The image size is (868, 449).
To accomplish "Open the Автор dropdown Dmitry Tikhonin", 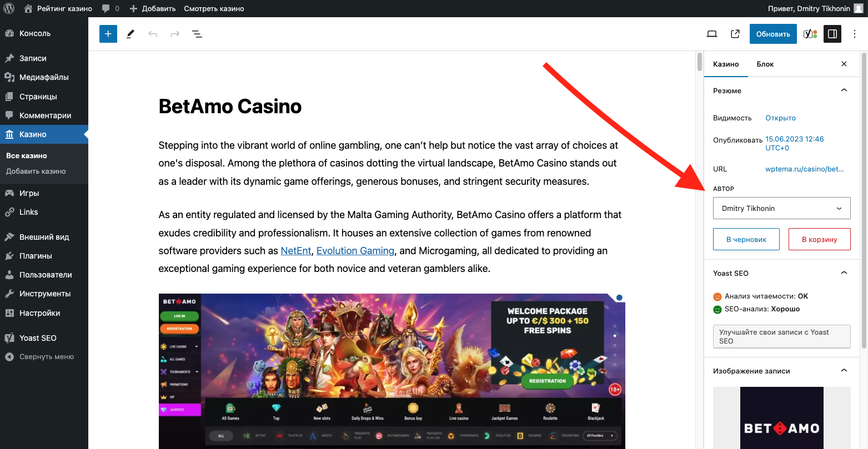I will (x=782, y=208).
